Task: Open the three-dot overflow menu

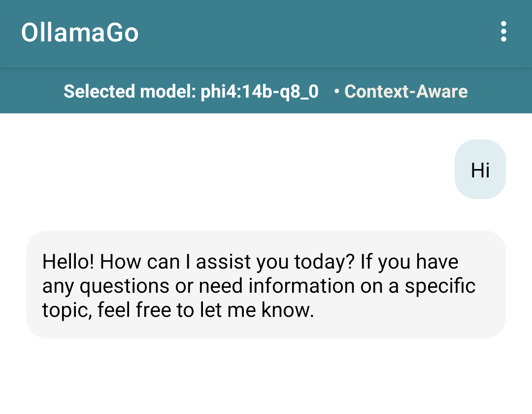Action: pyautogui.click(x=503, y=32)
